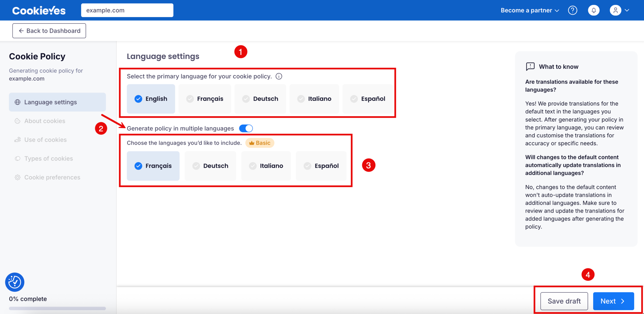This screenshot has width=644, height=314.
Task: Include Español in additional languages
Action: click(321, 166)
